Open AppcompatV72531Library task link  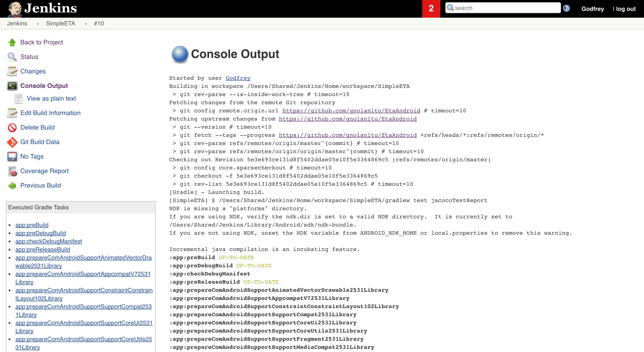click(83, 278)
